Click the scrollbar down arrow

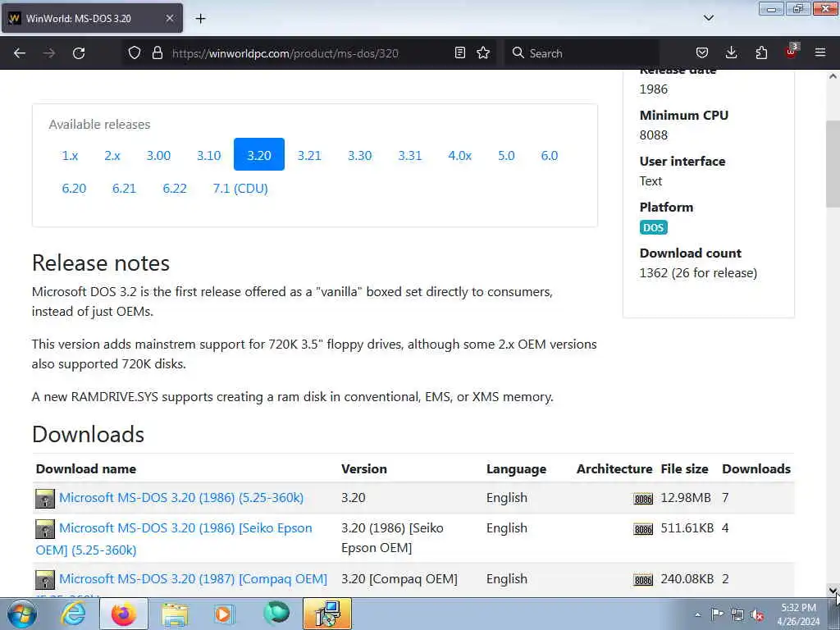(x=833, y=591)
